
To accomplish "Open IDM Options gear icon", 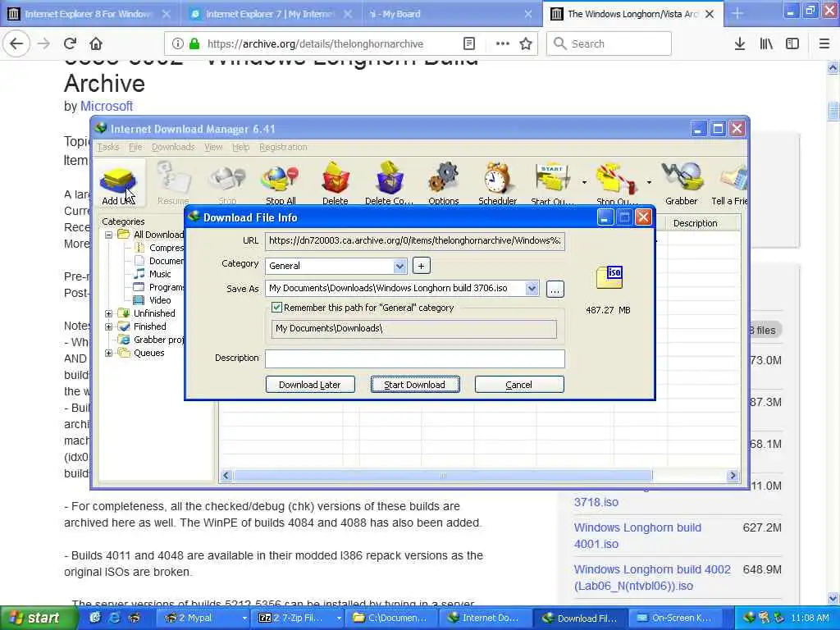I will (443, 185).
